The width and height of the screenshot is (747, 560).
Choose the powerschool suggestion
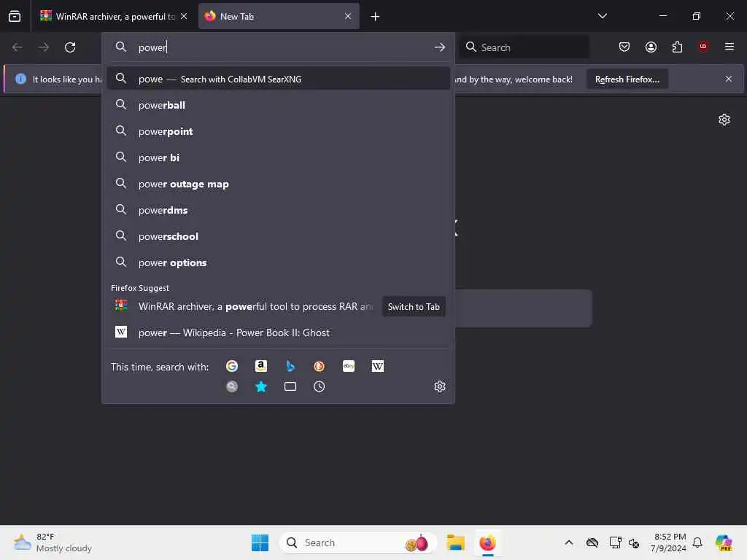[278, 236]
